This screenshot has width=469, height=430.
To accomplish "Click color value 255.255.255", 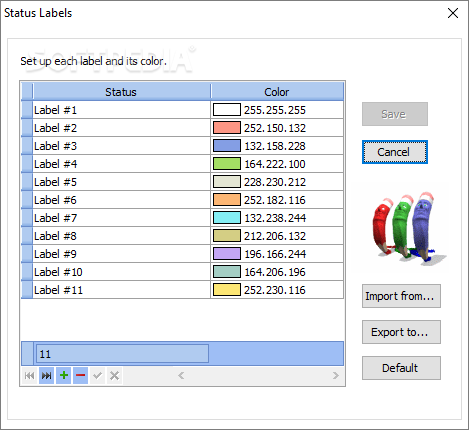I will click(275, 110).
